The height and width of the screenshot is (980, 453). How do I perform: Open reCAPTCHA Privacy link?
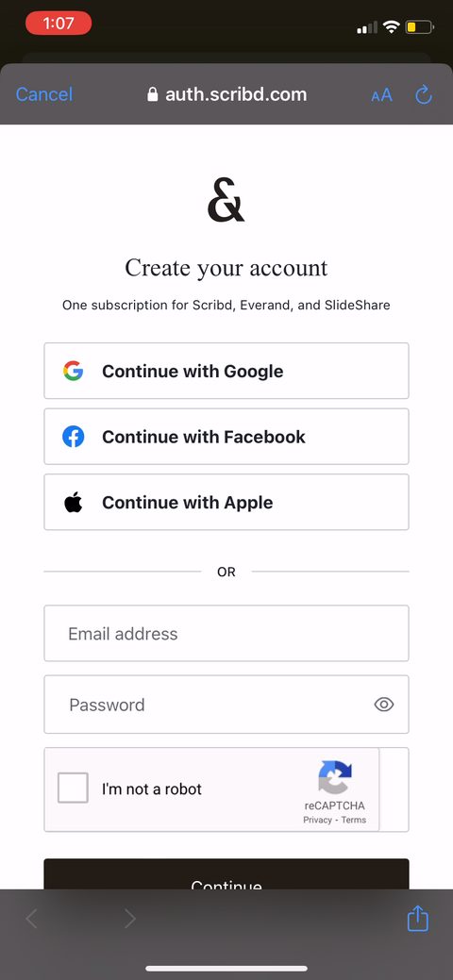point(317,820)
